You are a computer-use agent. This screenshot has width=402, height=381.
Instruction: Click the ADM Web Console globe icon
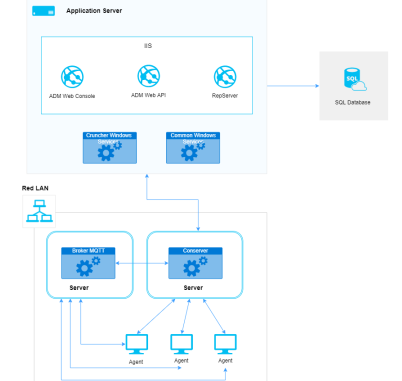click(x=72, y=77)
